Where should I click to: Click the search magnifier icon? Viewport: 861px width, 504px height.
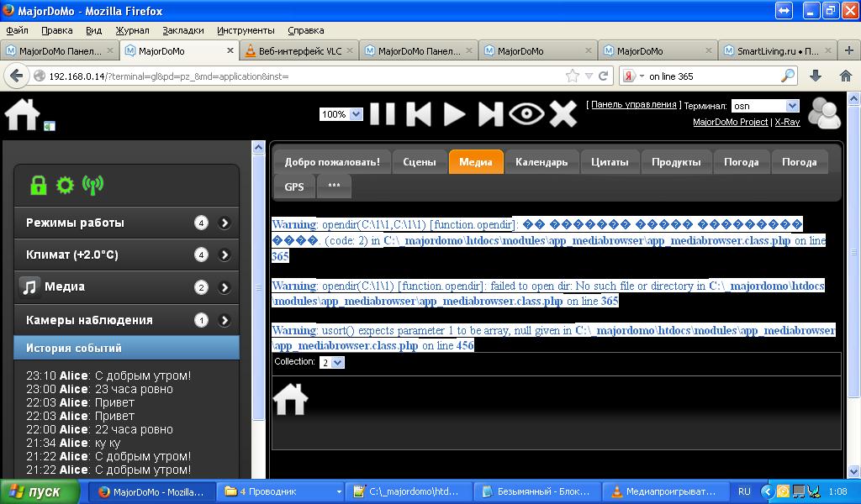coord(788,76)
